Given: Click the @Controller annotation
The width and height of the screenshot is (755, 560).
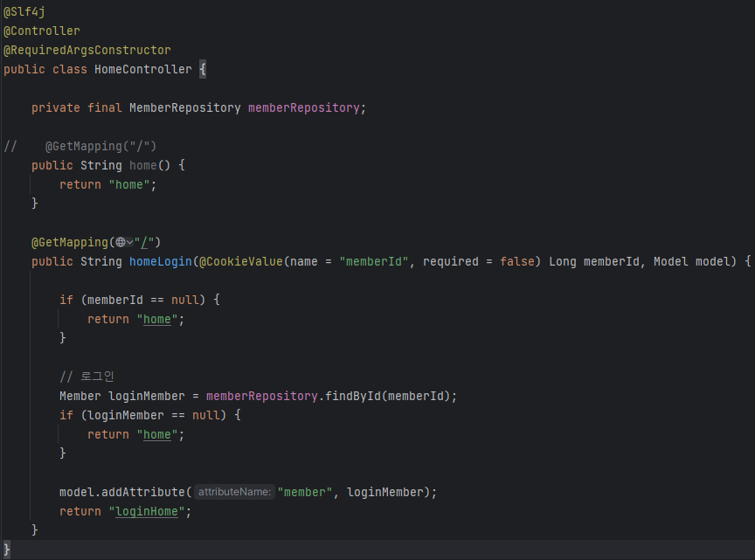Looking at the screenshot, I should (41, 31).
